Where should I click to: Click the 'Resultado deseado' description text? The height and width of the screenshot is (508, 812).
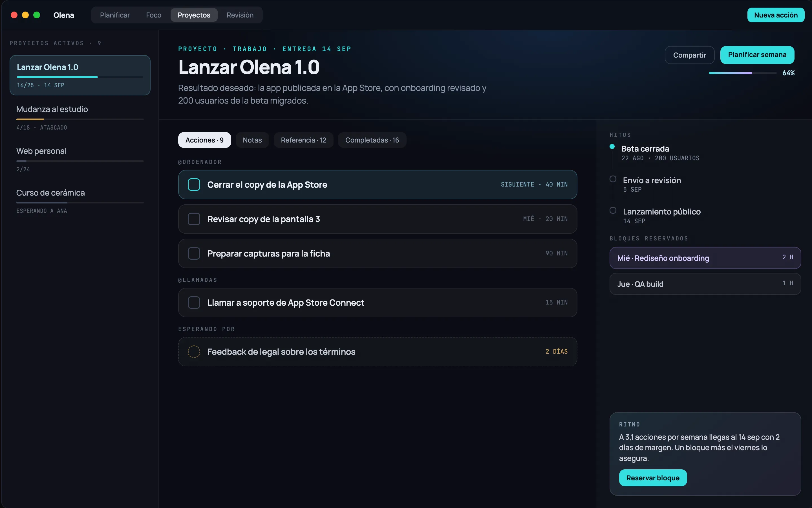(x=332, y=94)
